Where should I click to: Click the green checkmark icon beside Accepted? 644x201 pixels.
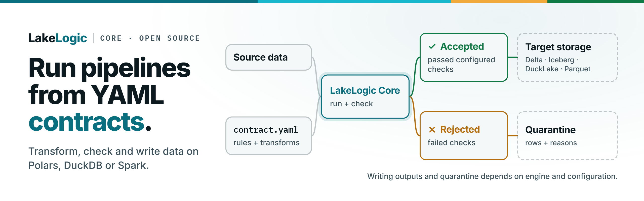click(432, 46)
